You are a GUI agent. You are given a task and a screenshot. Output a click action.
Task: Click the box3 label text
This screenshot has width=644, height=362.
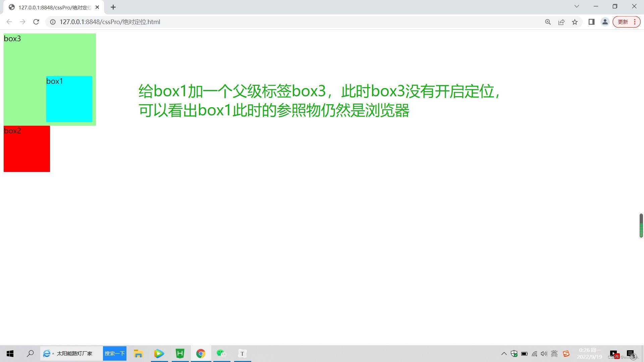(12, 39)
